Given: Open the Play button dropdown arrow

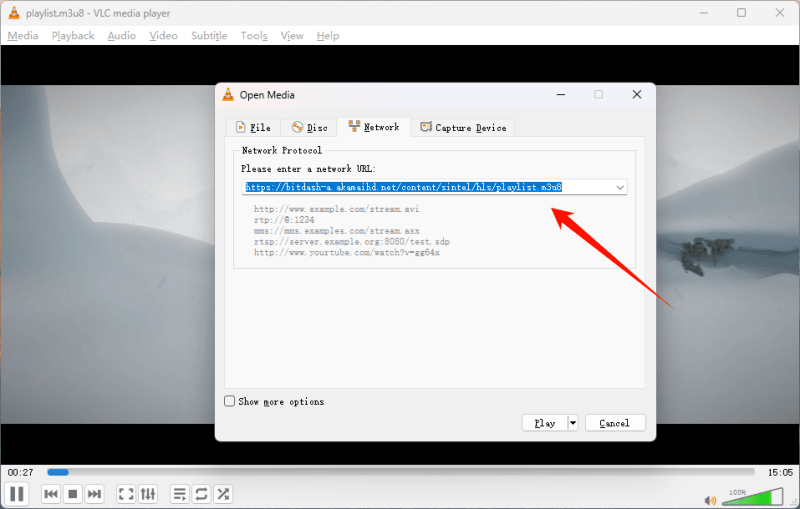Looking at the screenshot, I should pyautogui.click(x=572, y=423).
